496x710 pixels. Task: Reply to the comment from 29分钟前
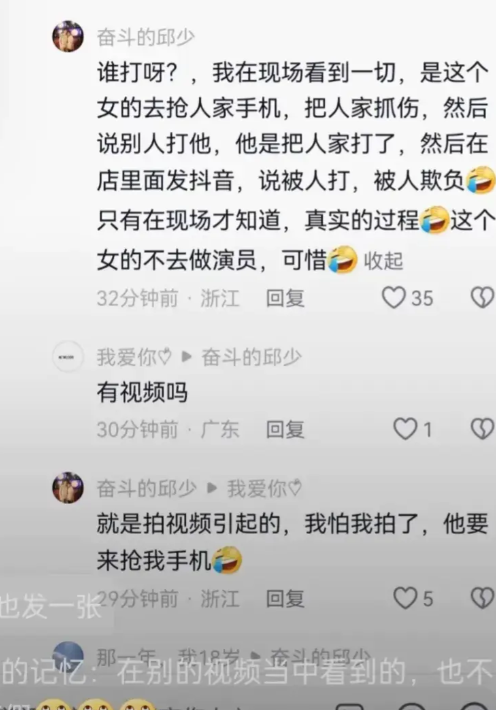click(285, 599)
